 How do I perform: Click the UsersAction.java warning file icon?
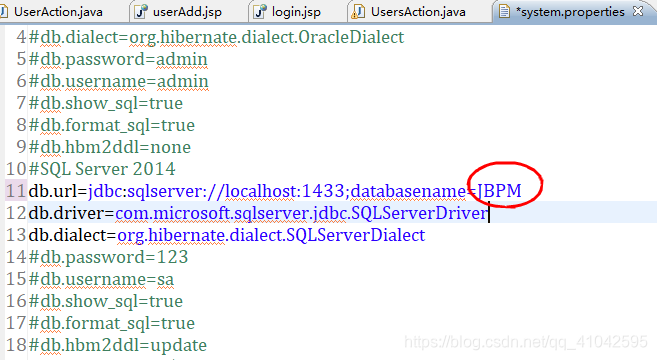(x=358, y=12)
